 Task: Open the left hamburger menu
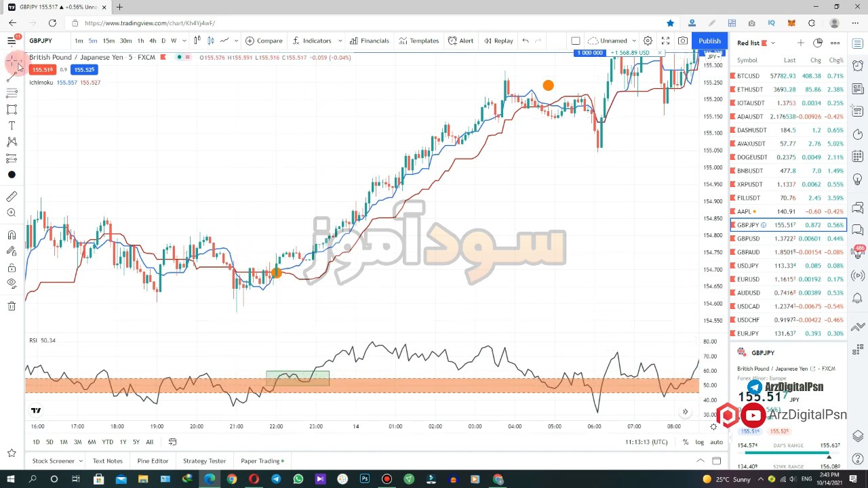[12, 41]
